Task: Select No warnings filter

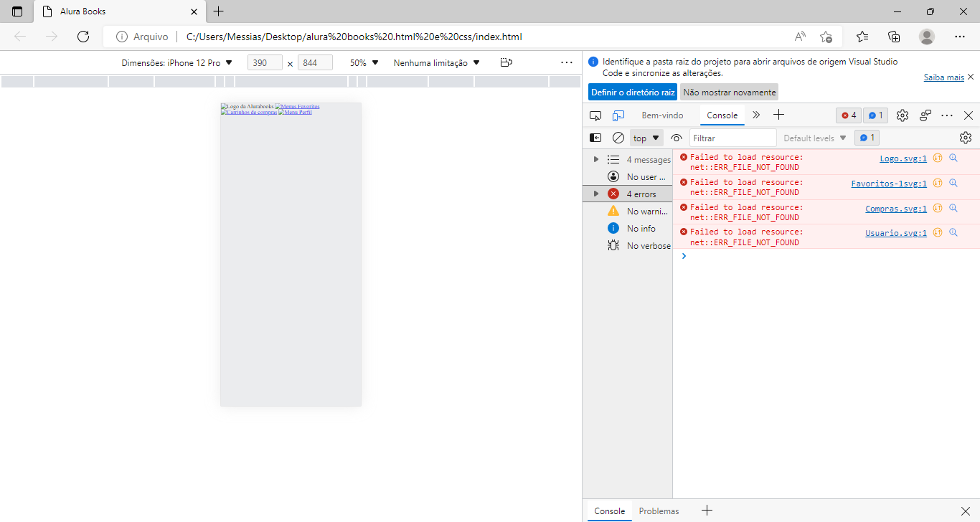Action: [x=628, y=211]
